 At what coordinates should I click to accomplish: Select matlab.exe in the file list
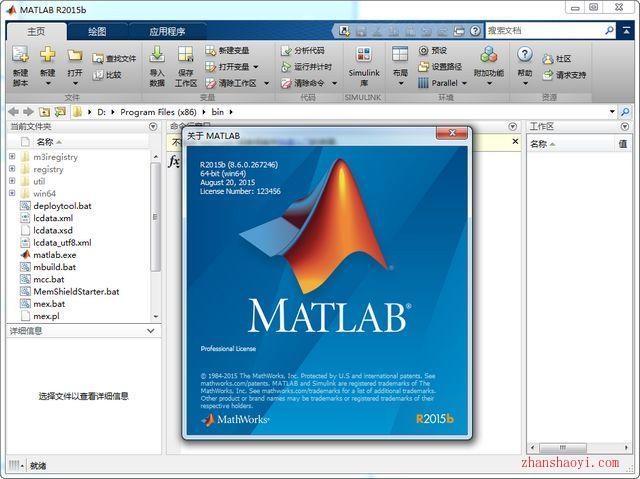(x=55, y=255)
